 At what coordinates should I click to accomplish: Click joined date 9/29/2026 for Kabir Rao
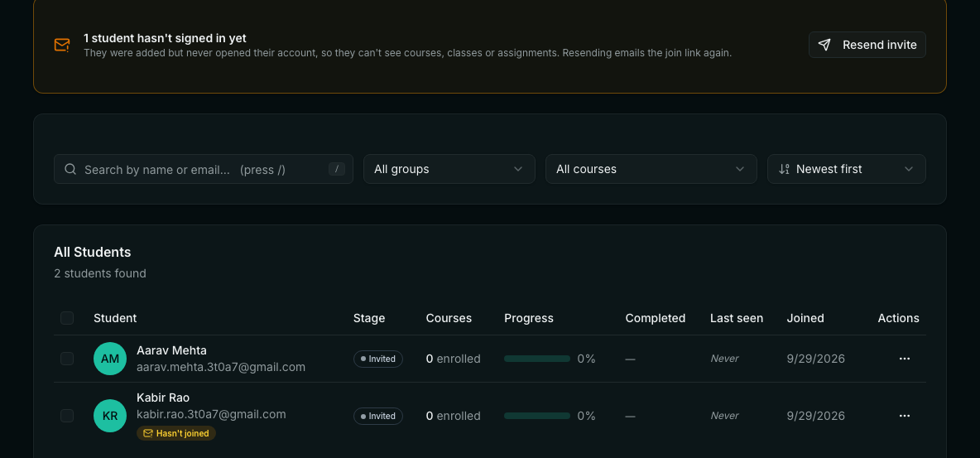coord(815,416)
